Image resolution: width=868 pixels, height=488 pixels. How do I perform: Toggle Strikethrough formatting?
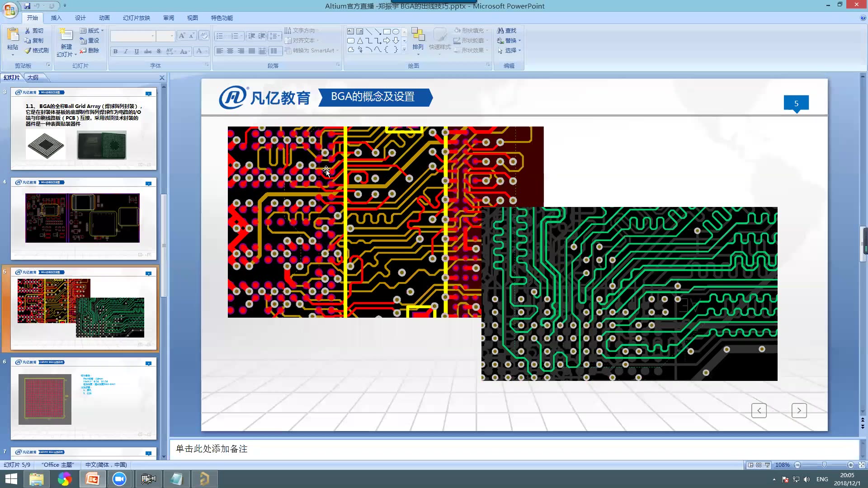(148, 52)
